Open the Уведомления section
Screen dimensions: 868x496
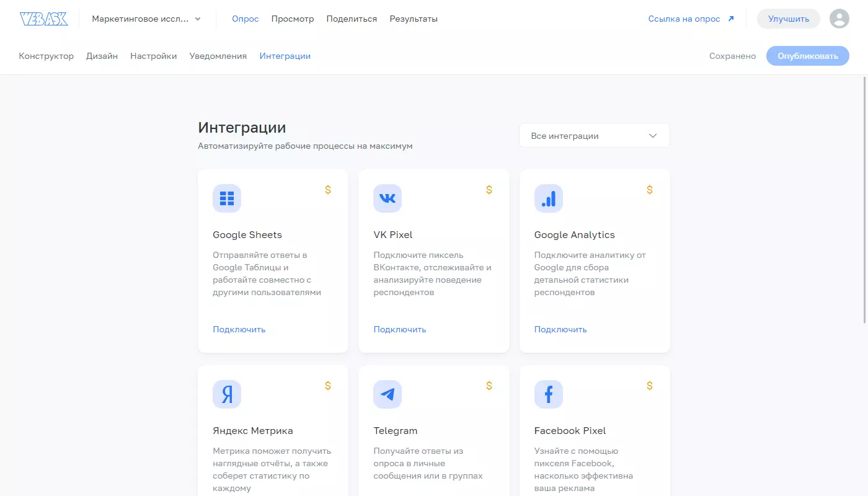pyautogui.click(x=218, y=56)
